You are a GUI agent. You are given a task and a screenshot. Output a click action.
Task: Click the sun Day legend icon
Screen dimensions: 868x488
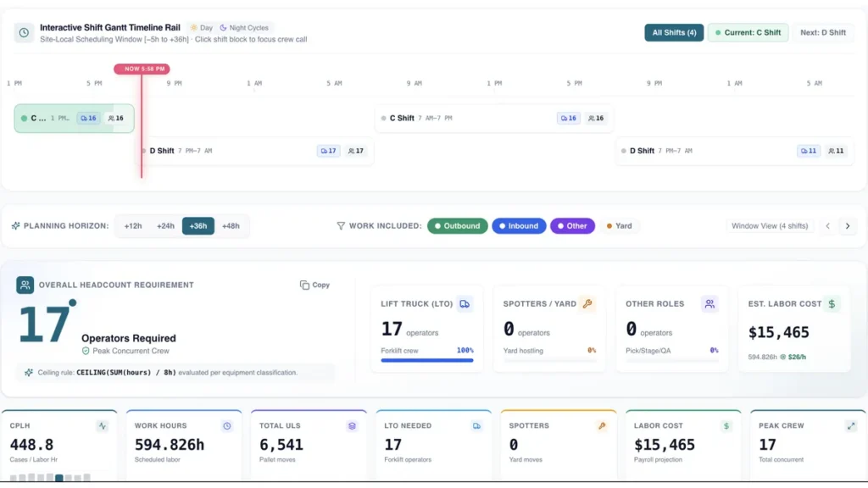click(x=194, y=28)
